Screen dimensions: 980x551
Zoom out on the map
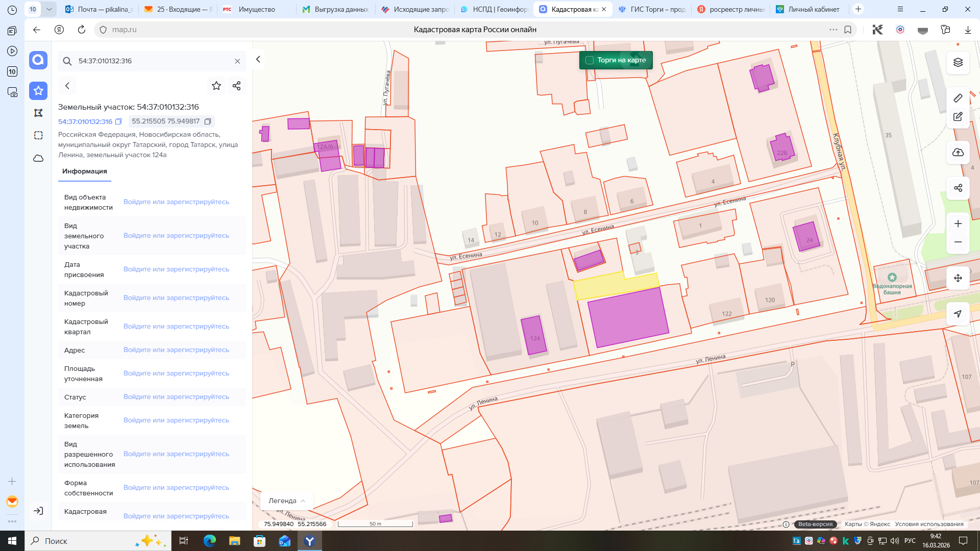(958, 242)
